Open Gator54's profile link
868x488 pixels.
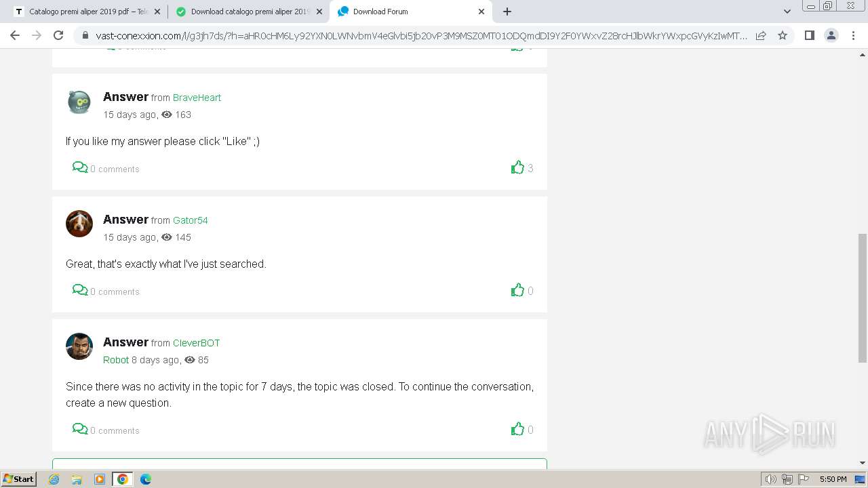[190, 220]
